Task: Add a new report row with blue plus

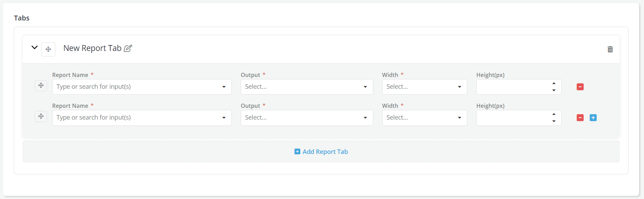Action: pyautogui.click(x=593, y=118)
